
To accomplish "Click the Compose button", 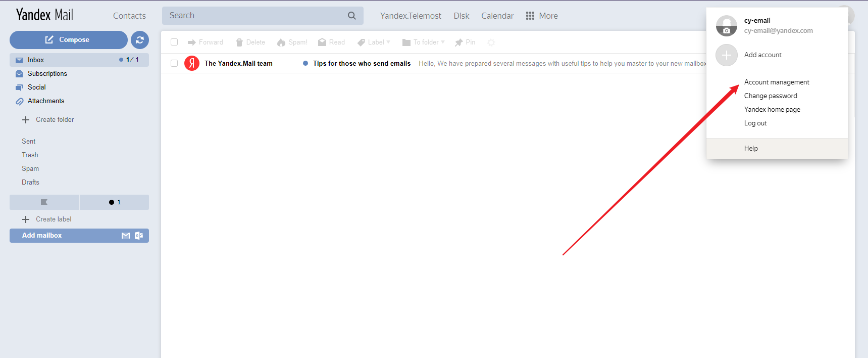I will [68, 40].
